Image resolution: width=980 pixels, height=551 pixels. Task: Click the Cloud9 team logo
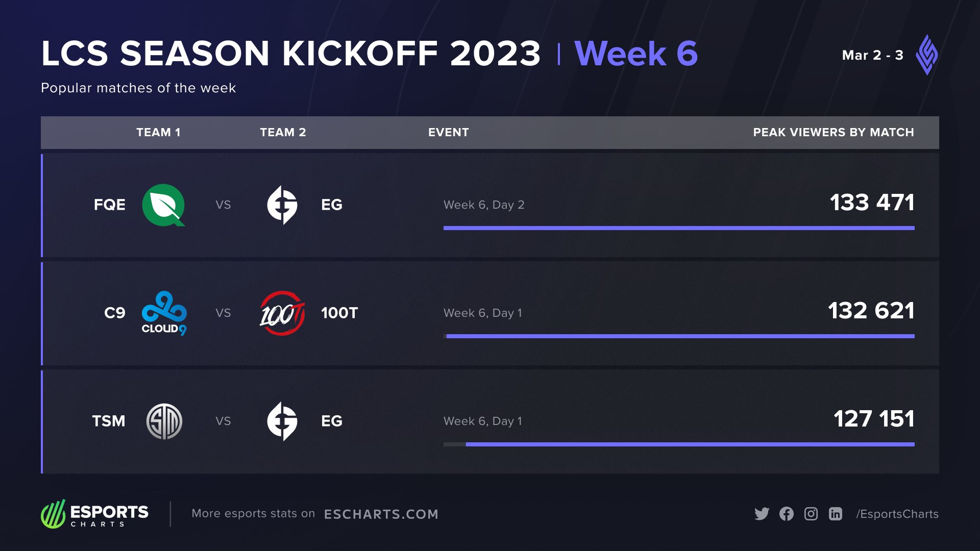[x=164, y=313]
